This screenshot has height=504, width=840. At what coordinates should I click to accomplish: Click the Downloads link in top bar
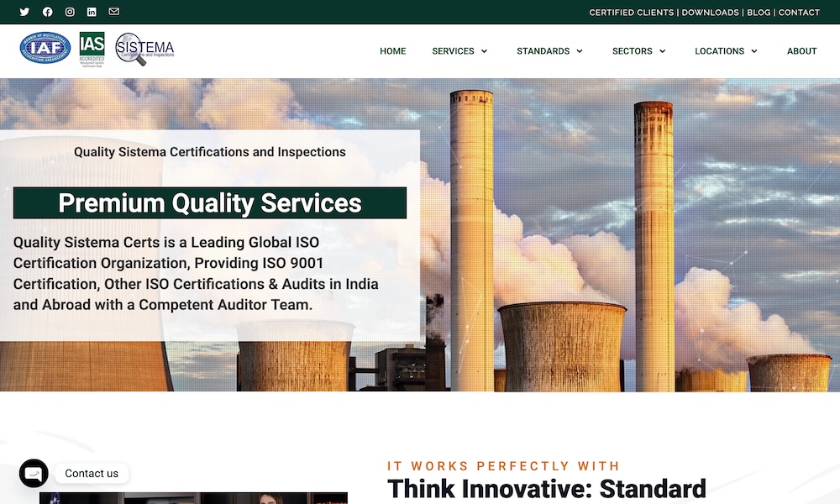pyautogui.click(x=710, y=13)
